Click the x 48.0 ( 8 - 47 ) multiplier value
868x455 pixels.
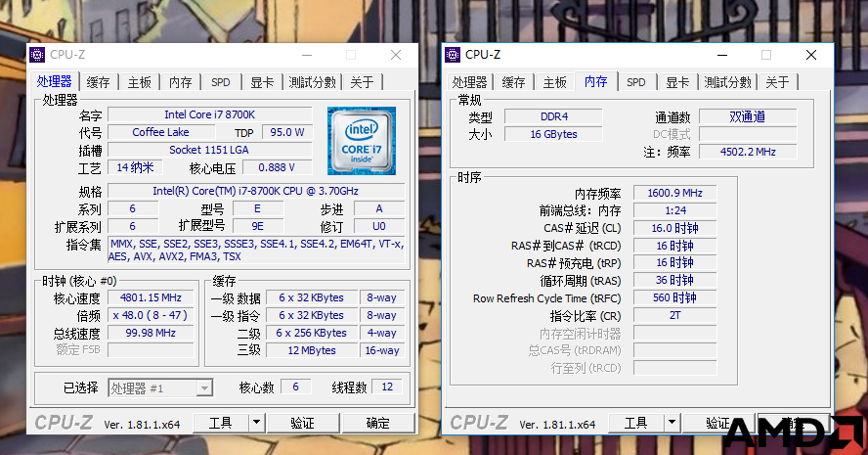pos(151,315)
